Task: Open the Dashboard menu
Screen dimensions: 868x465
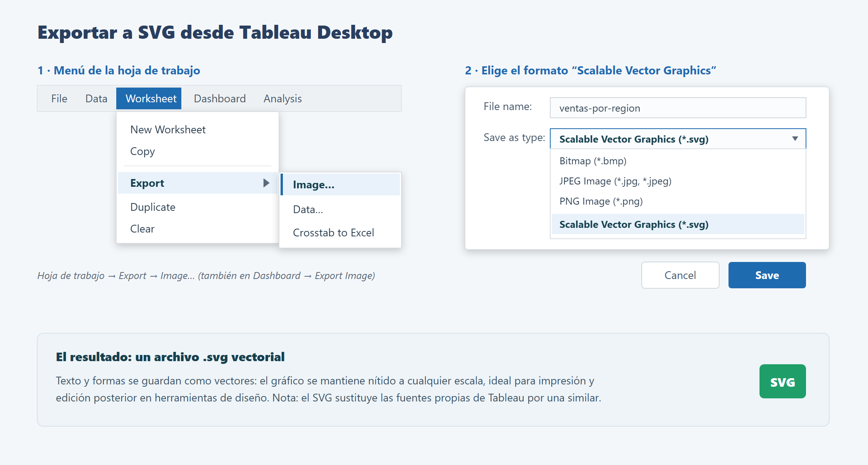Action: pyautogui.click(x=220, y=98)
